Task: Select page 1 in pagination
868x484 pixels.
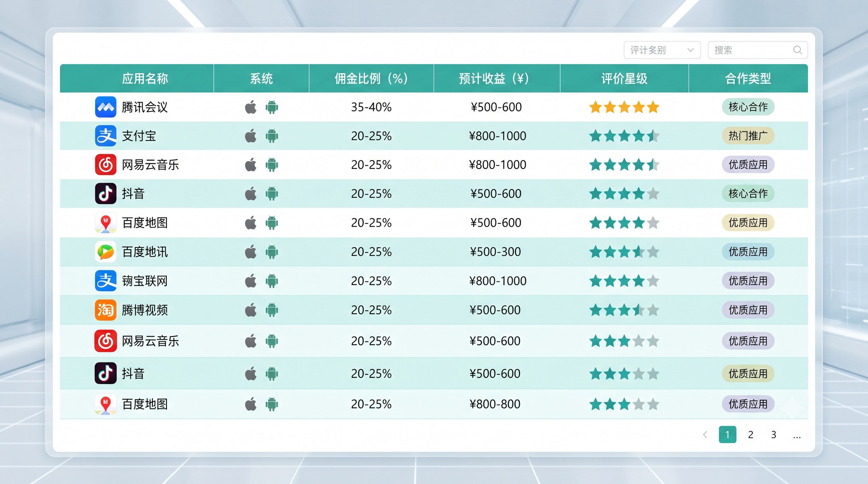Action: [x=728, y=435]
